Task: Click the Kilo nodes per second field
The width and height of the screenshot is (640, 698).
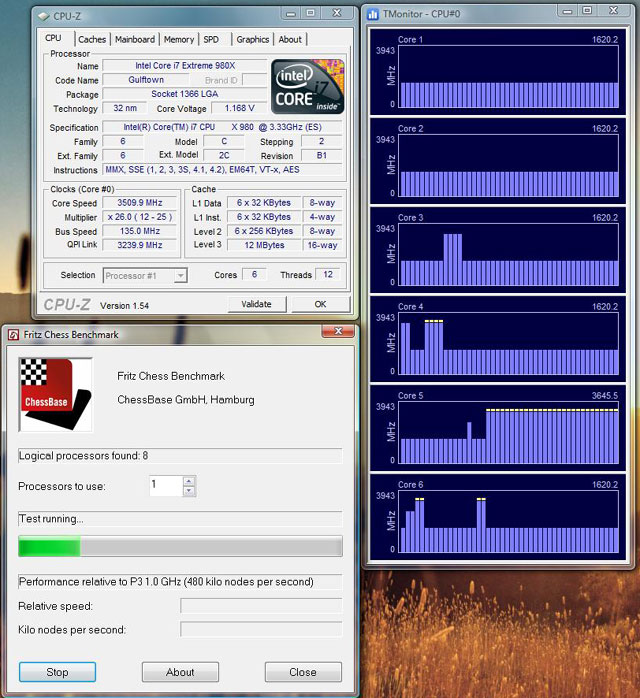Action: 261,629
